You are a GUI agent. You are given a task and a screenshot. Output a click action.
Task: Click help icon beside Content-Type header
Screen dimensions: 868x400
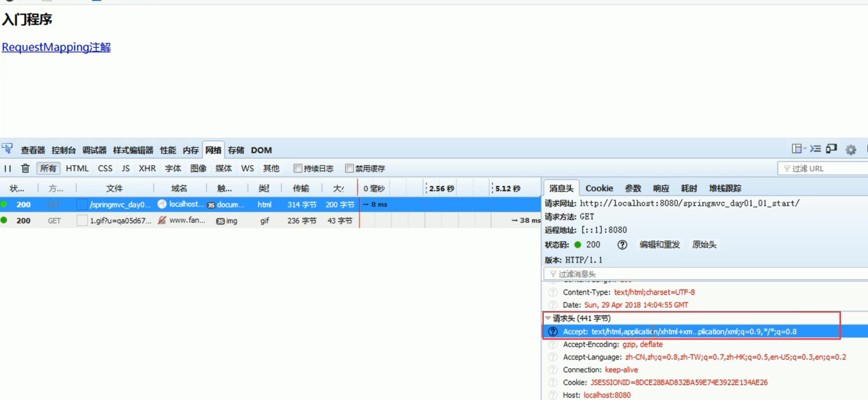coord(553,292)
